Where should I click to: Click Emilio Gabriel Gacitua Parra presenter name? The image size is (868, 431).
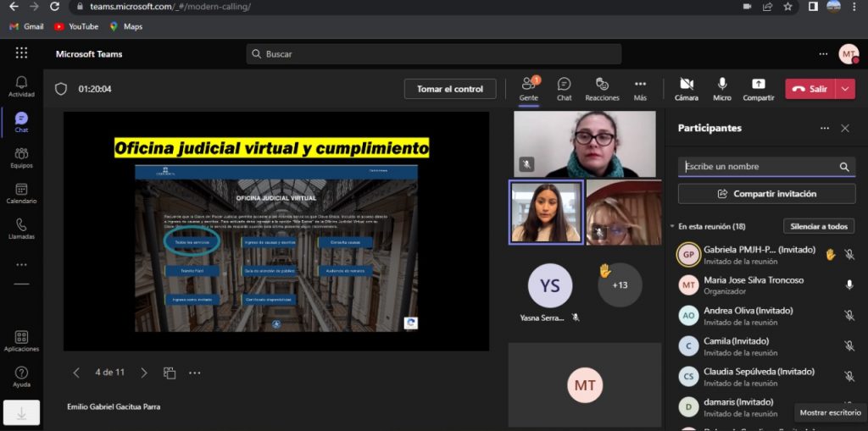pos(114,406)
